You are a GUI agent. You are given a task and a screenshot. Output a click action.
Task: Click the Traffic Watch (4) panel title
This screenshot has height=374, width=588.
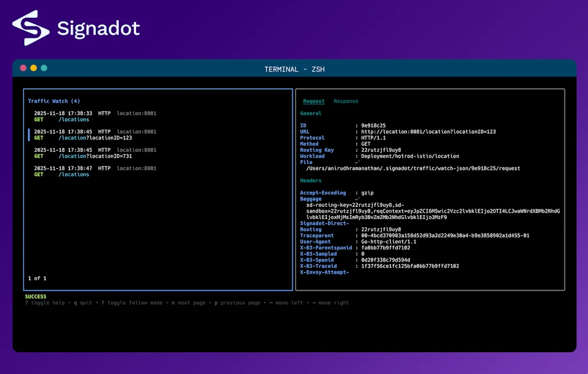[53, 101]
